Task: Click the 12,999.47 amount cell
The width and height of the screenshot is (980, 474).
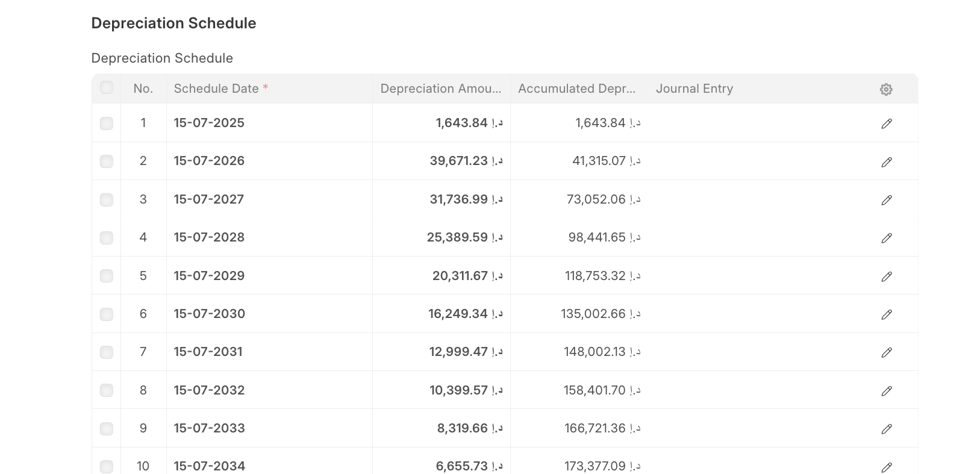Action: pos(442,352)
